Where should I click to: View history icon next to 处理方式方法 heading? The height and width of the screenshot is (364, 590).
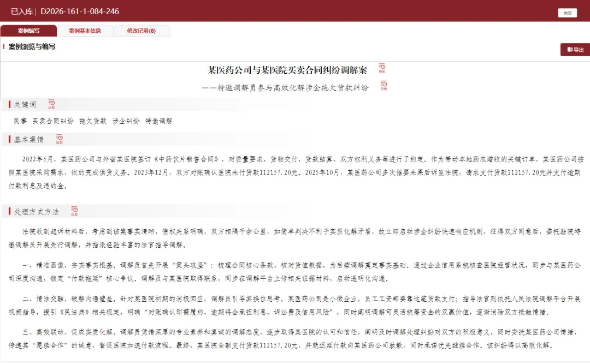point(74,211)
